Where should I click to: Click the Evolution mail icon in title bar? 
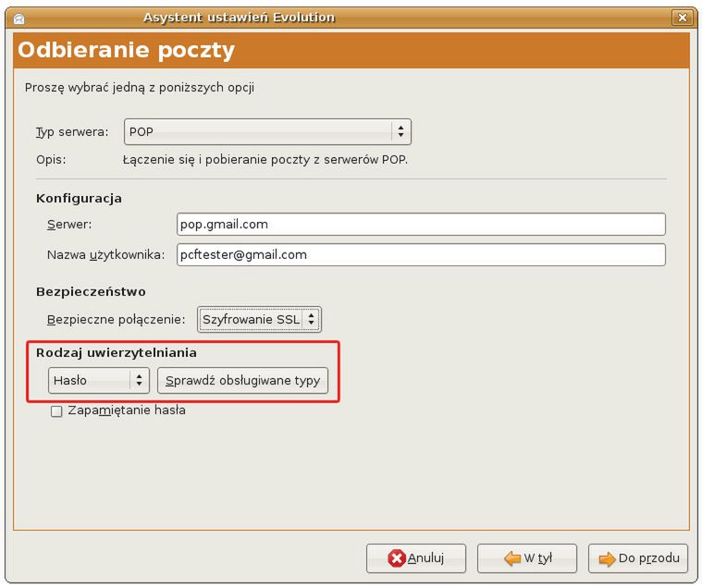pyautogui.click(x=19, y=18)
